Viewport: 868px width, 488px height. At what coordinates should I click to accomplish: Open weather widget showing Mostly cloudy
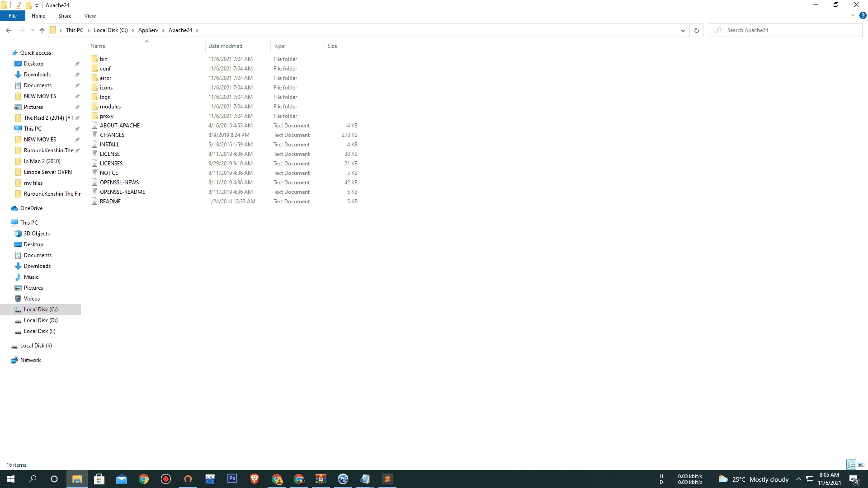point(754,479)
